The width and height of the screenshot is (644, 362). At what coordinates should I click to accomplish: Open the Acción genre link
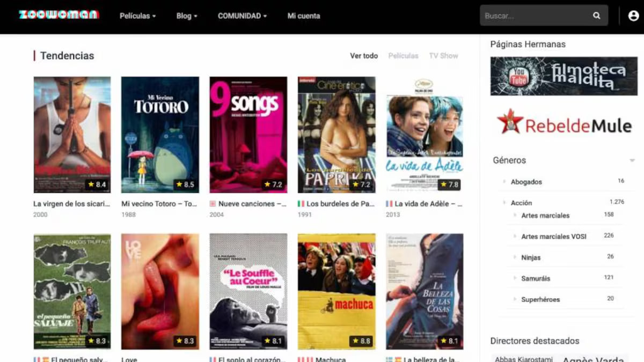point(521,203)
